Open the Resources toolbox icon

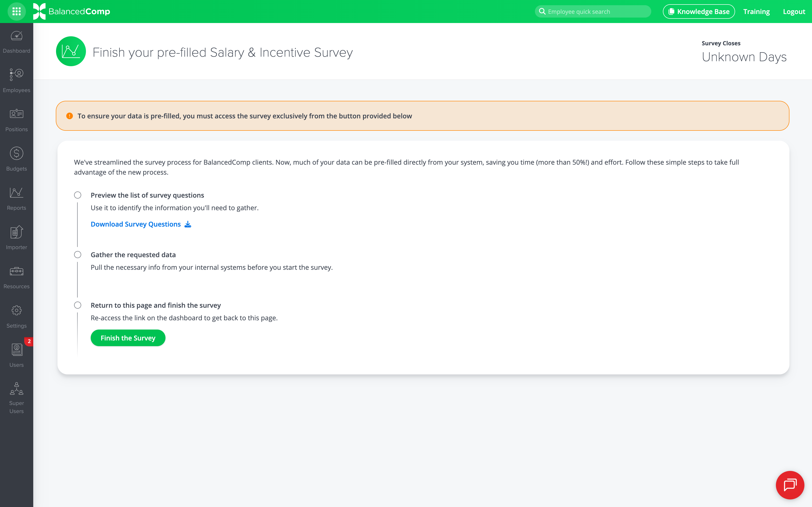(16, 277)
